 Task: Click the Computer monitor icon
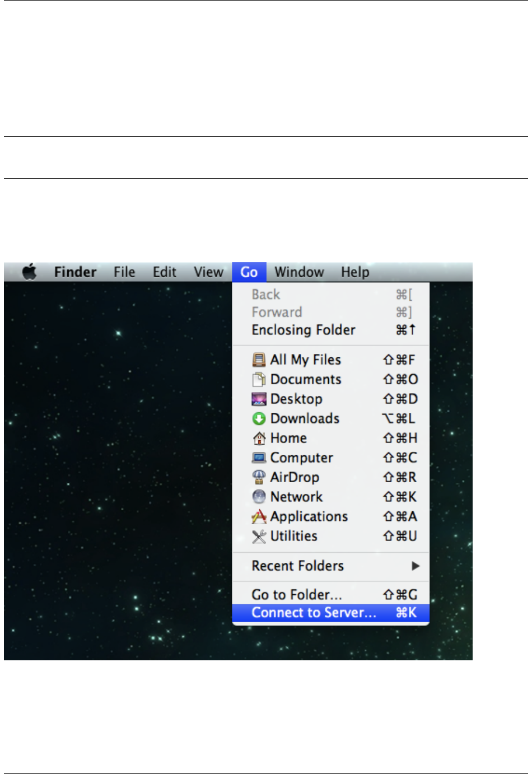(x=259, y=458)
